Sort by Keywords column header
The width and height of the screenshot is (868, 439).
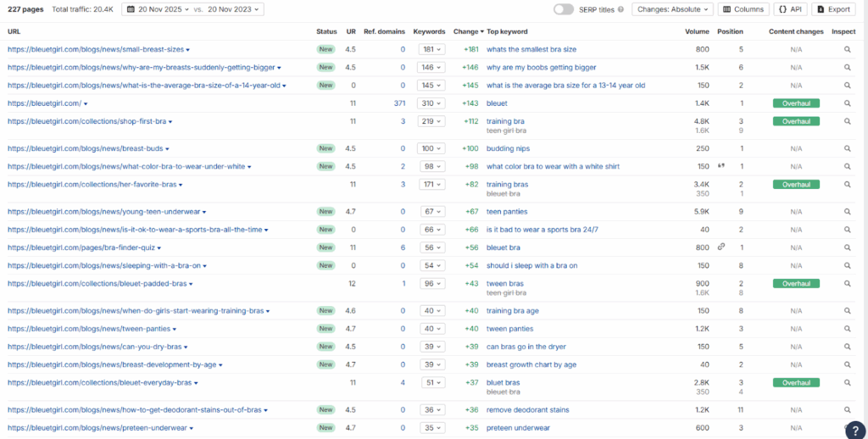coord(429,31)
